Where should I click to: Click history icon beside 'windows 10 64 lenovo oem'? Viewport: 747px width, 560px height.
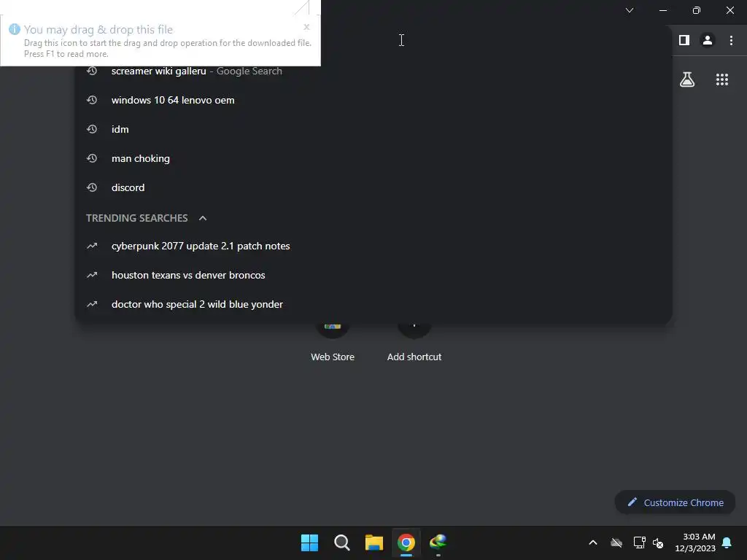click(92, 100)
